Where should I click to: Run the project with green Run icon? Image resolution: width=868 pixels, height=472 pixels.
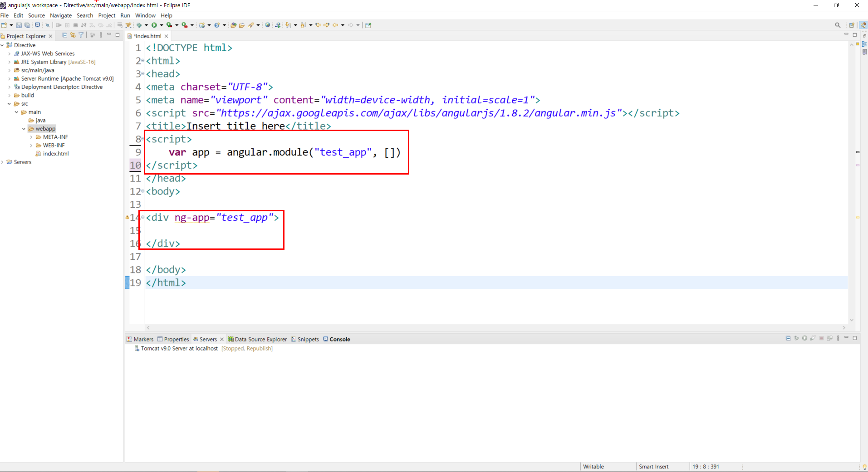coord(154,25)
